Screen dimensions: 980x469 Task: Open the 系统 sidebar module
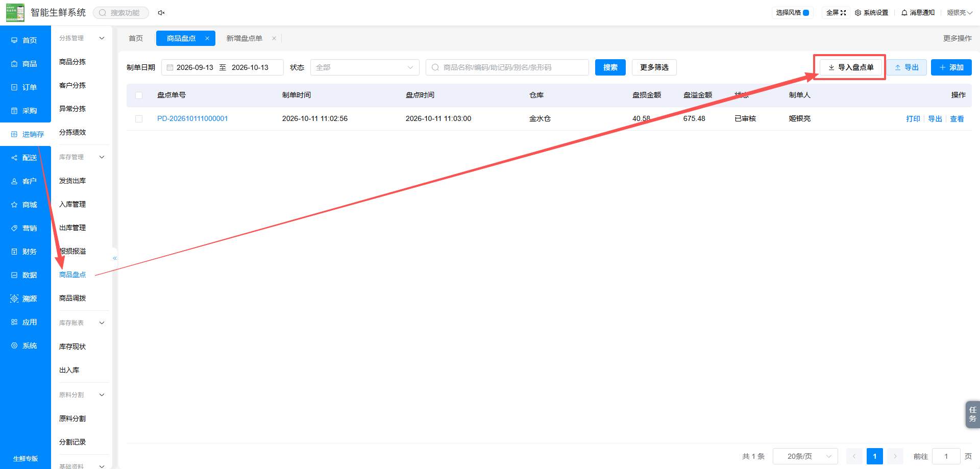click(25, 345)
